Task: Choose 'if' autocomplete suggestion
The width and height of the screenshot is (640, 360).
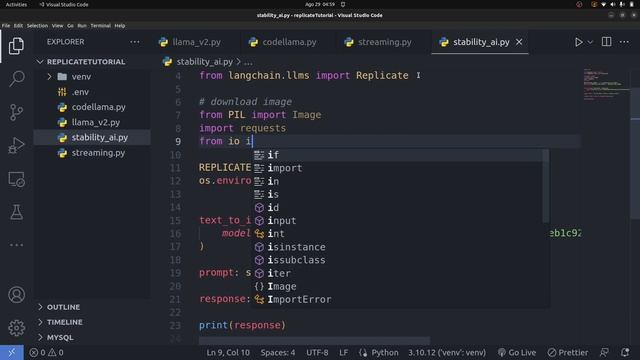Action: (397, 155)
